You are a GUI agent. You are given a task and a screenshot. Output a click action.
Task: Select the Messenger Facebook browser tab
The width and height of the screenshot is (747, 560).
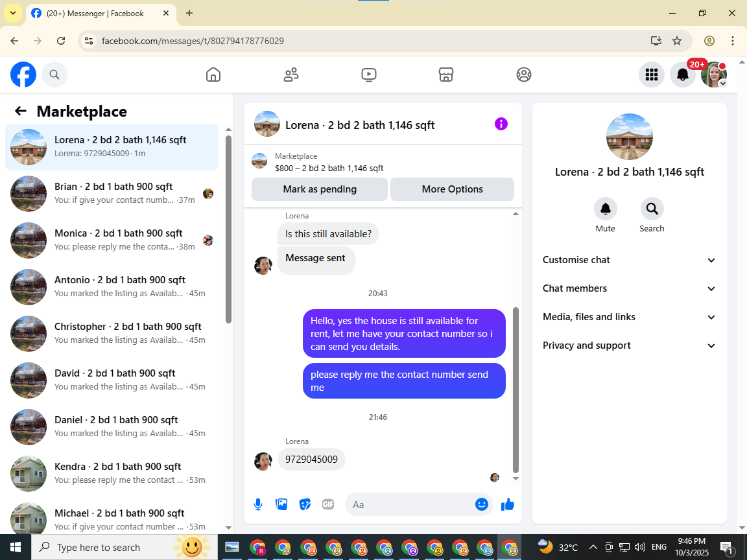[101, 14]
